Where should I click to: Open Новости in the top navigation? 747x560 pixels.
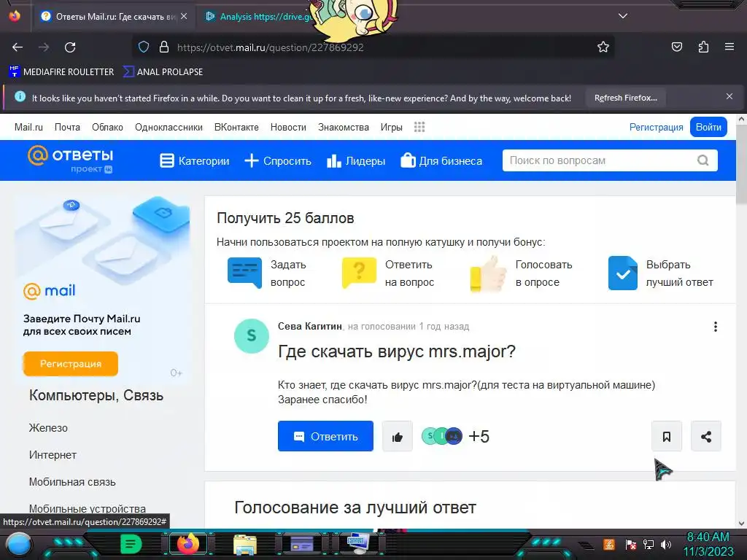click(288, 127)
